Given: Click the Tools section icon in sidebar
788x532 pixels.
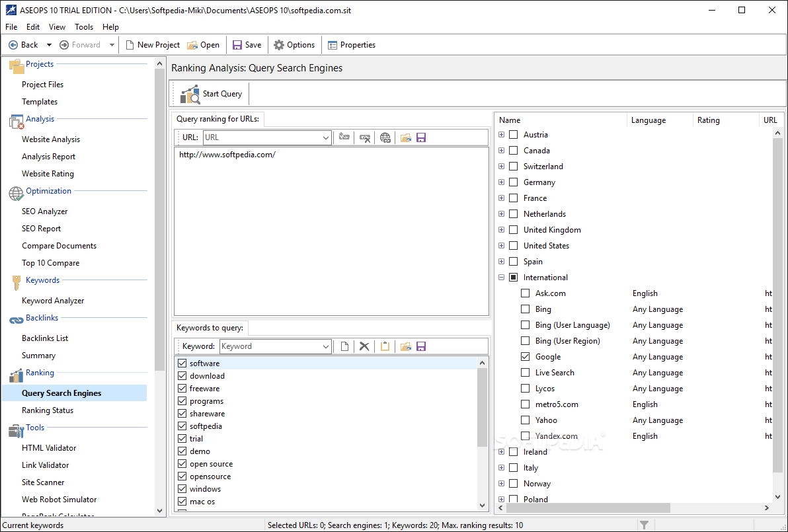Looking at the screenshot, I should [x=17, y=430].
